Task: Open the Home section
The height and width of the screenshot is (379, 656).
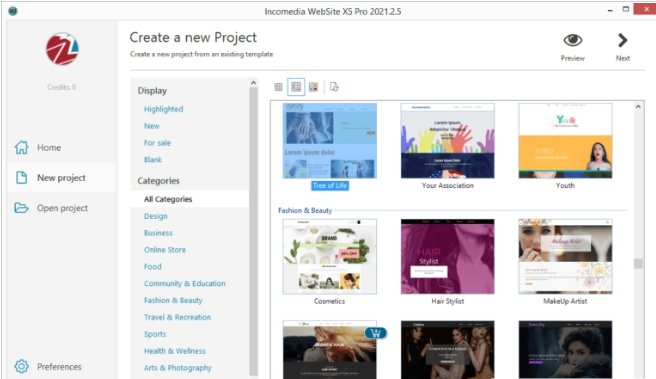Action: pyautogui.click(x=49, y=147)
